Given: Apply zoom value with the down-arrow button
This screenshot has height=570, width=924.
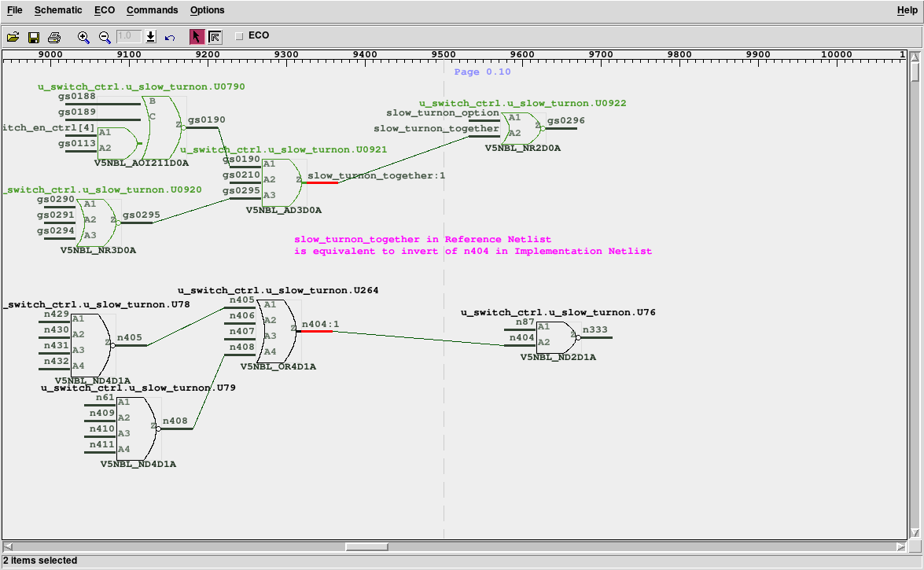Looking at the screenshot, I should (x=150, y=37).
